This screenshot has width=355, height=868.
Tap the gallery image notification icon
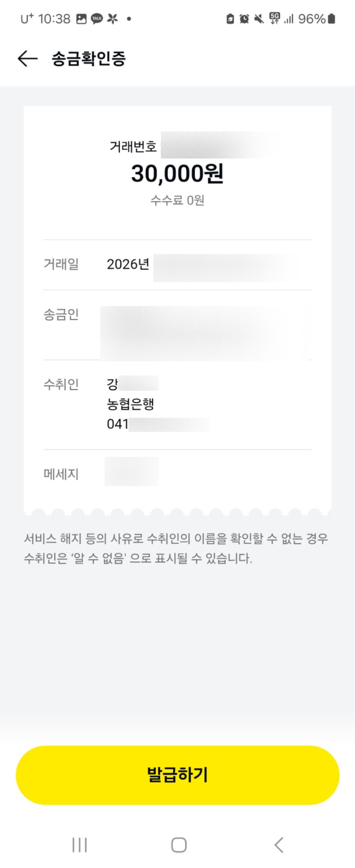click(82, 19)
